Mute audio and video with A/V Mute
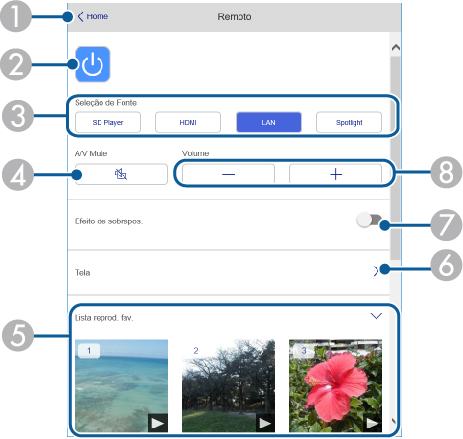The image size is (463, 439). point(121,174)
